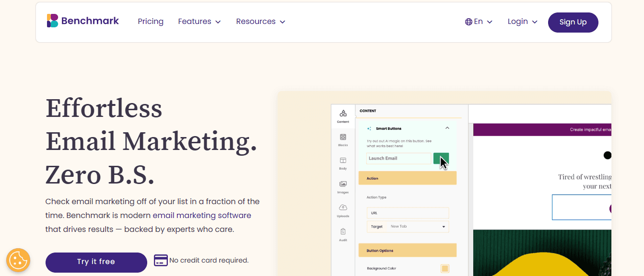The image size is (644, 276).
Task: Click the Smart Buttons AI sparkle icon
Action: [x=368, y=128]
